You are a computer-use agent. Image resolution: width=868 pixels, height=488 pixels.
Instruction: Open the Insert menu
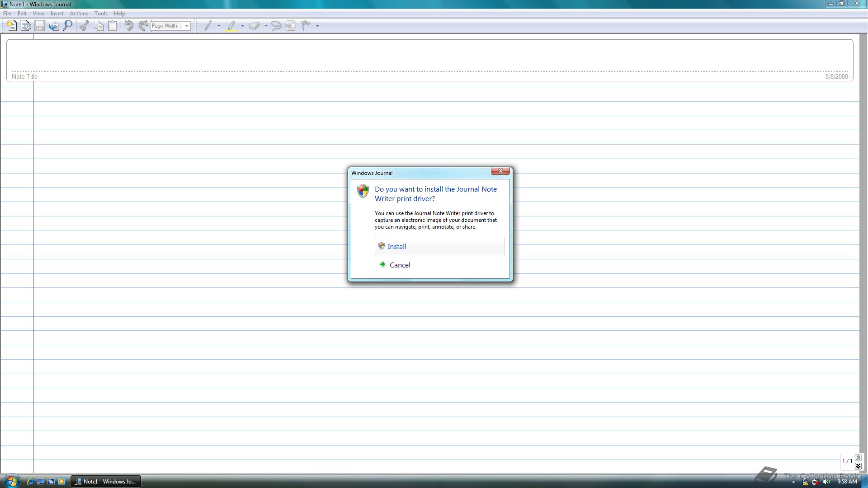coord(57,14)
